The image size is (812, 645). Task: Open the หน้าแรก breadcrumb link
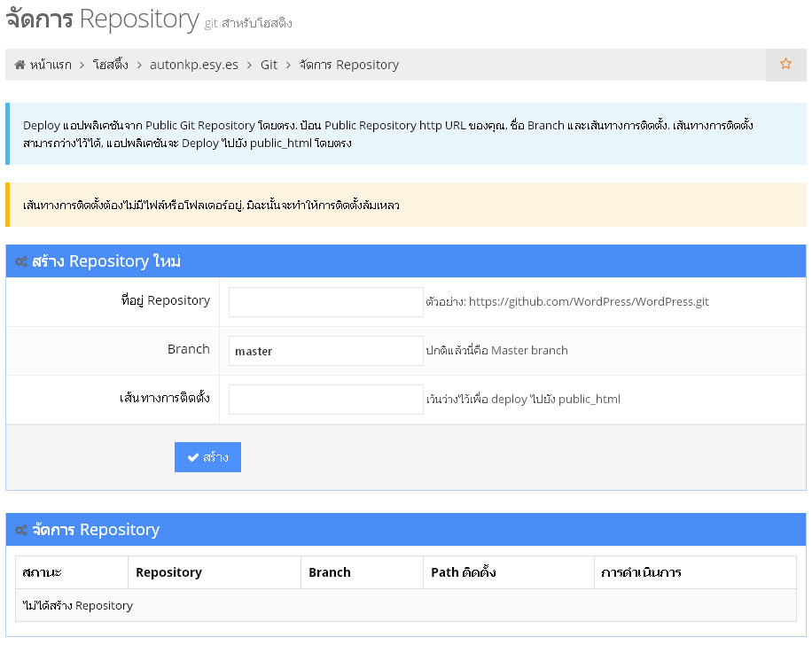coord(51,65)
